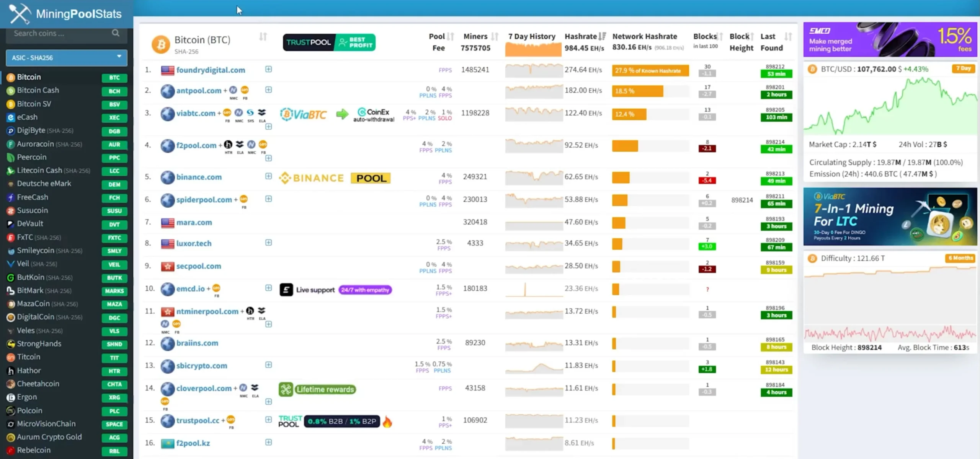This screenshot has width=980, height=459.
Task: Click the Bitcoin coin icon in the sidebar
Action: [x=11, y=77]
